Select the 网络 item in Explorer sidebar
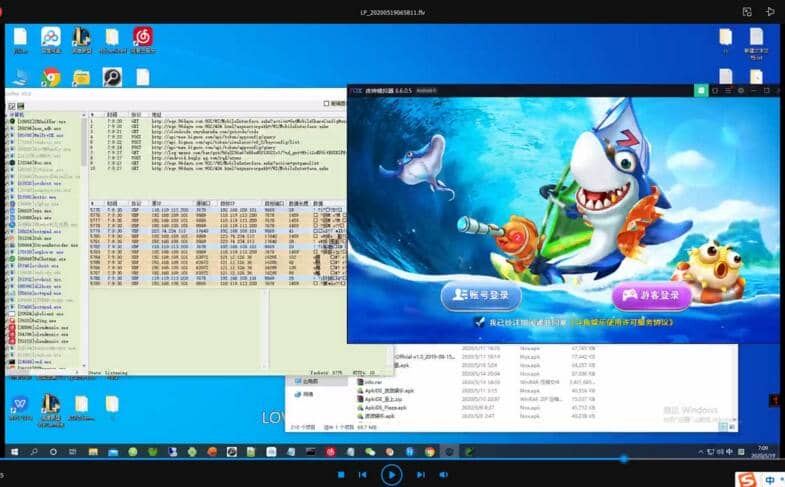This screenshot has width=785, height=487. 304,394
